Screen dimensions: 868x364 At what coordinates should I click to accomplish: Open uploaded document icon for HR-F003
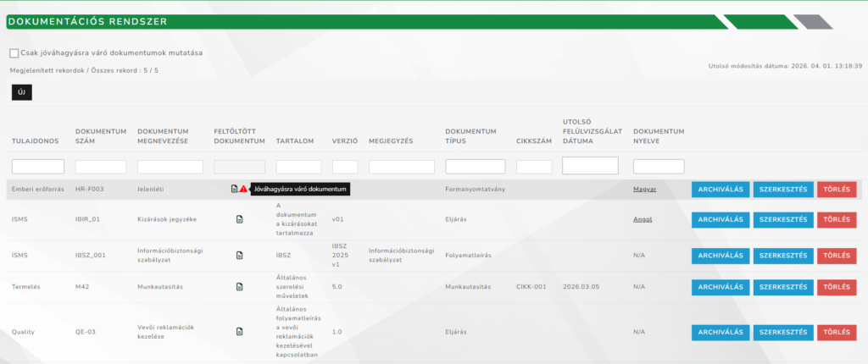click(235, 189)
